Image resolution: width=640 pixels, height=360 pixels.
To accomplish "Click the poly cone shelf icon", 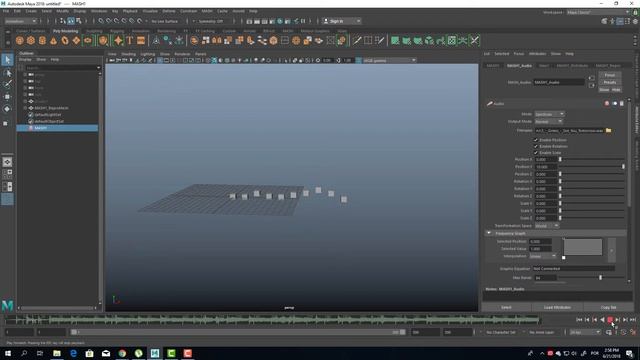I will coord(53,40).
